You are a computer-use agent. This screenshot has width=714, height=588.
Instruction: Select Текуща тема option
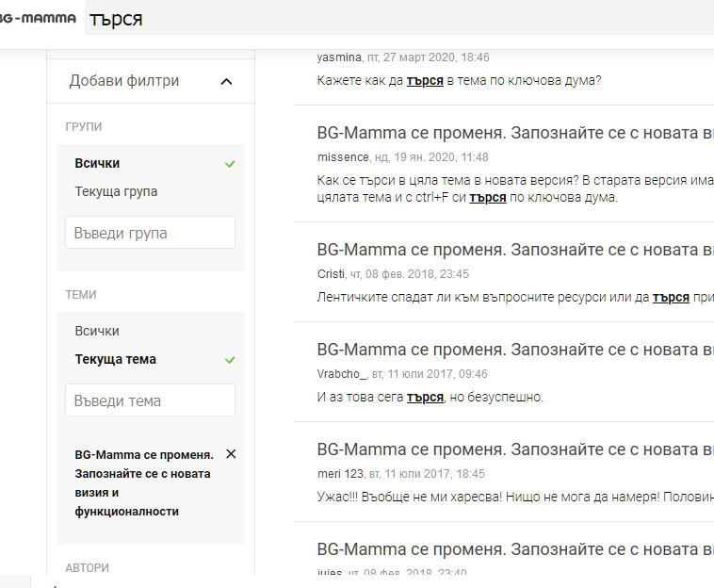[x=116, y=359]
